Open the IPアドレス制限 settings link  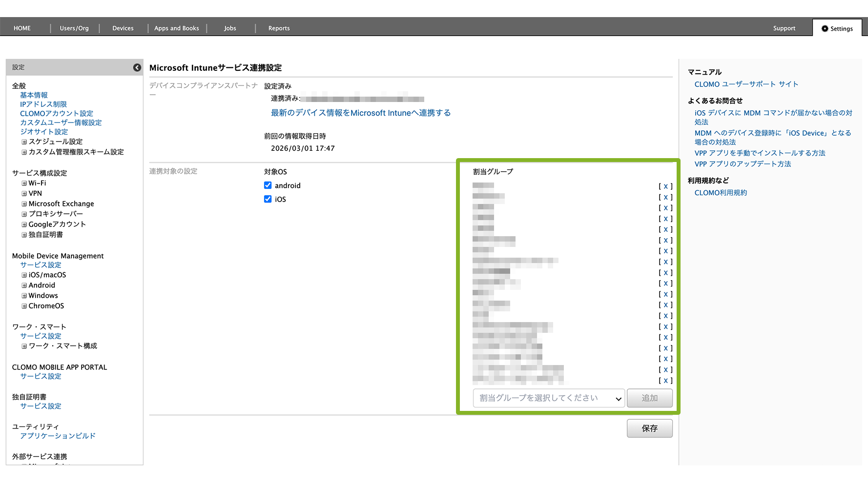pos(43,104)
